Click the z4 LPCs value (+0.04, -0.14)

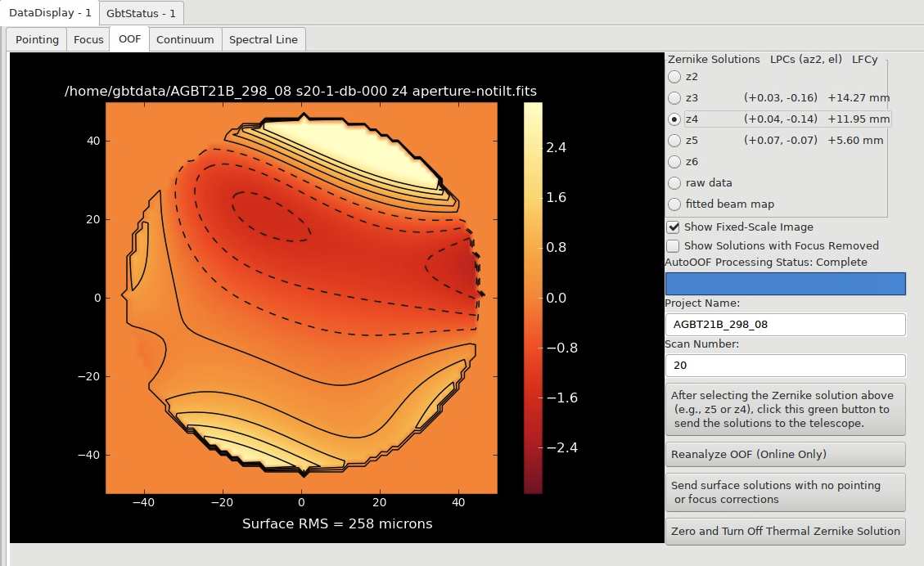tap(780, 119)
